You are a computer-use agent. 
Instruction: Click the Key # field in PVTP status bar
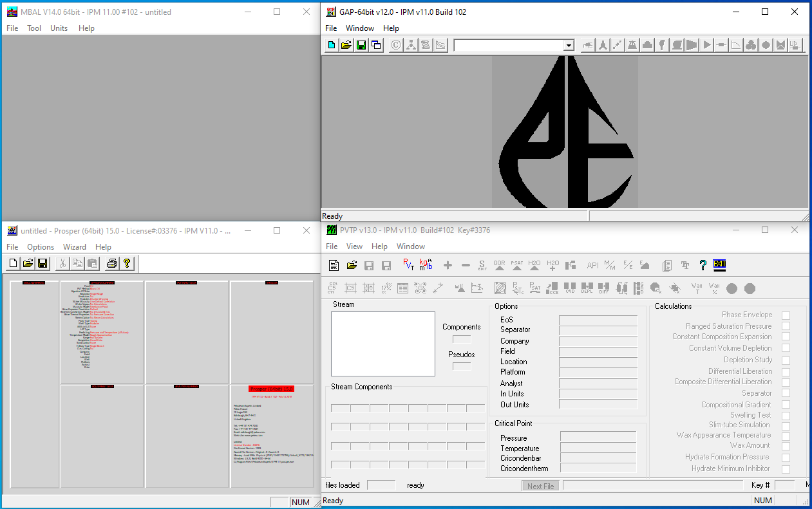click(784, 485)
